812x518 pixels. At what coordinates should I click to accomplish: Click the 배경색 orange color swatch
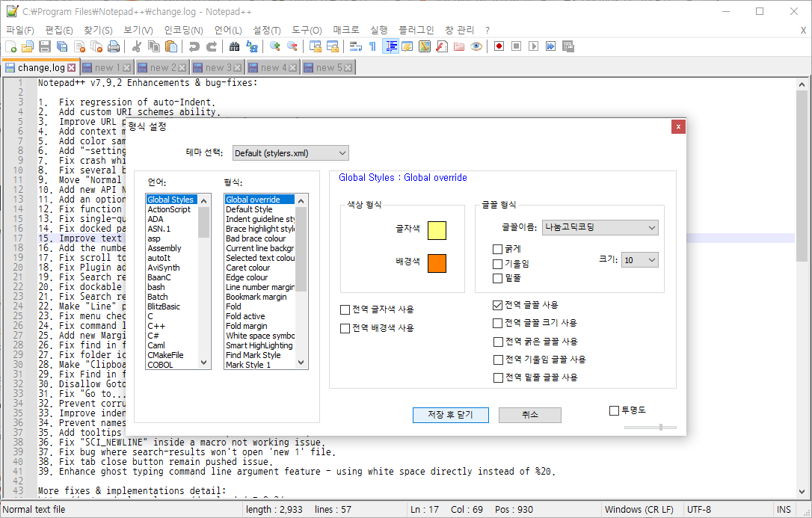tap(437, 263)
